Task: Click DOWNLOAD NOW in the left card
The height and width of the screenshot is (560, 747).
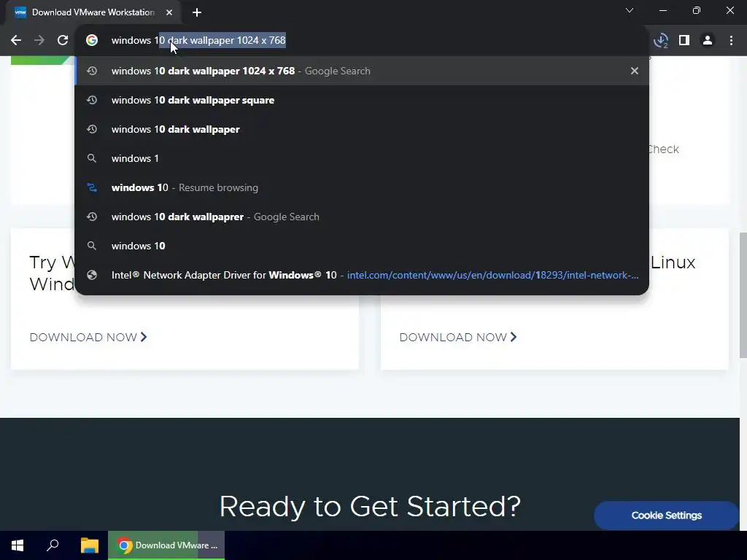Action: click(x=88, y=337)
